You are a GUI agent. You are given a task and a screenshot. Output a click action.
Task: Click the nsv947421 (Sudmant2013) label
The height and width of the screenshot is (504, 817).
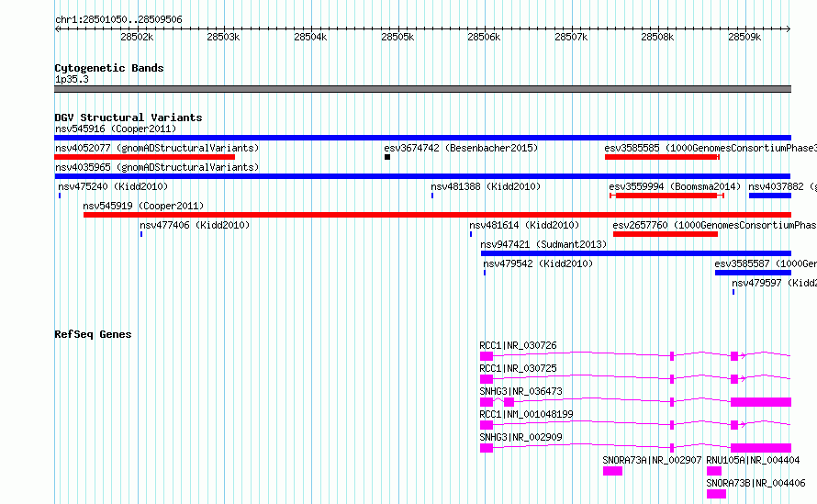(543, 244)
